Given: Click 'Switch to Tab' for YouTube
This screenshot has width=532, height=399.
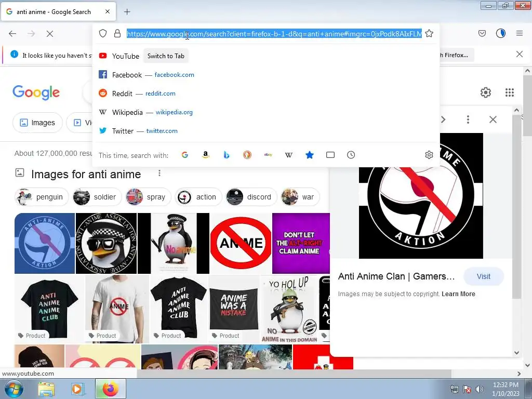Looking at the screenshot, I should click(x=166, y=56).
